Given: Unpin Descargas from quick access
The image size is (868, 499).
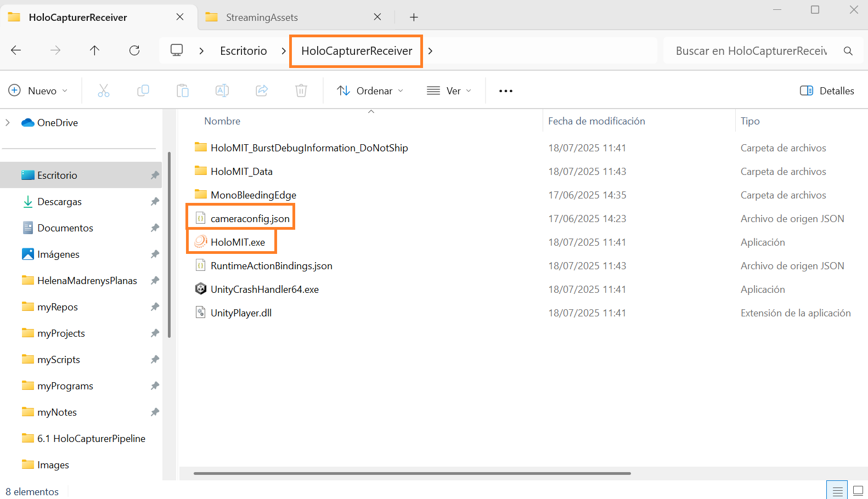Looking at the screenshot, I should 155,202.
